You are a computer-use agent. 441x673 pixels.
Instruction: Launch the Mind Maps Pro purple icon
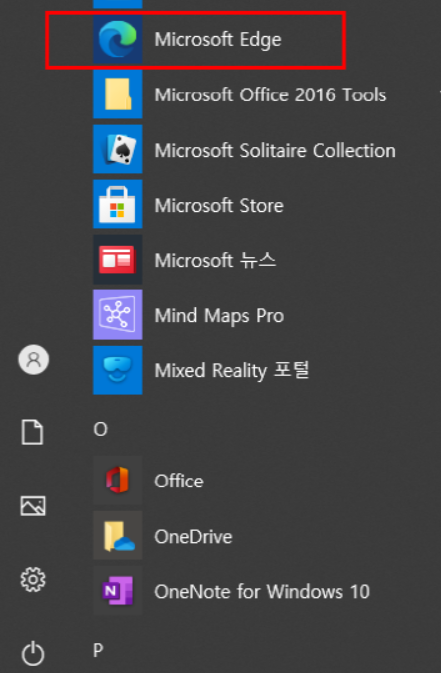pos(118,314)
